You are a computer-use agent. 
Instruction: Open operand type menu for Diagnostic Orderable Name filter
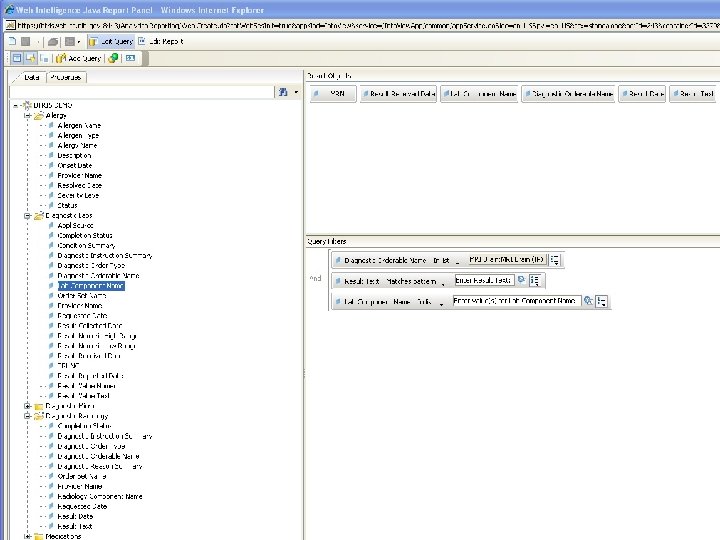tap(555, 260)
